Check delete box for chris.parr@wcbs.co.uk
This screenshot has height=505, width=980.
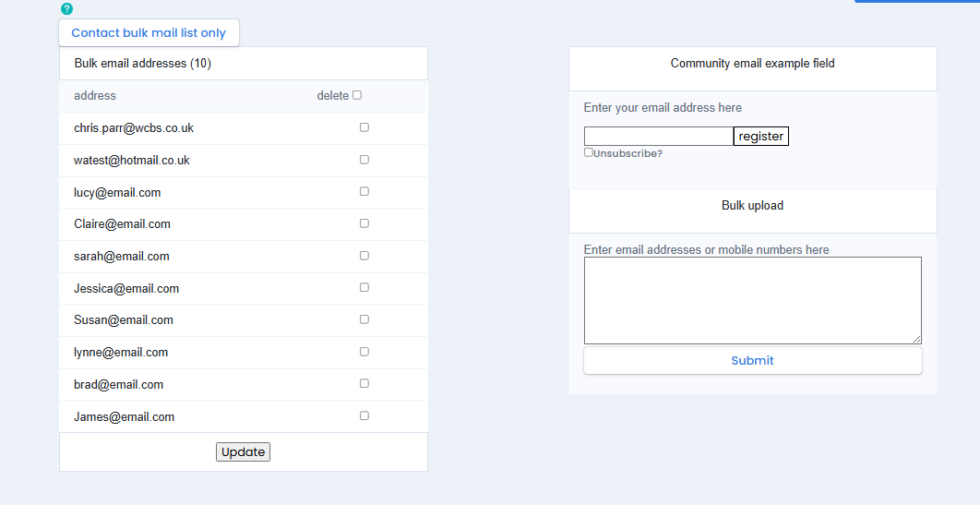(365, 127)
